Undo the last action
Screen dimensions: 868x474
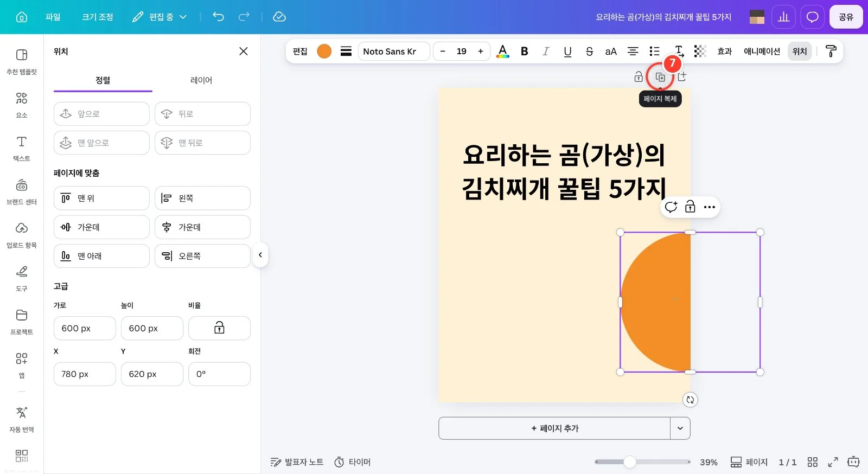click(218, 17)
